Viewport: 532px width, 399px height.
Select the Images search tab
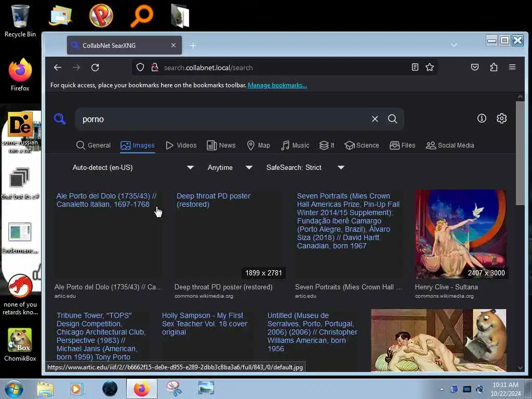click(x=137, y=145)
